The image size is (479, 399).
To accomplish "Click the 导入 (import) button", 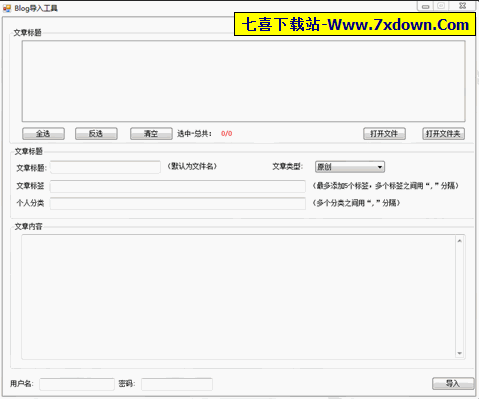I will point(453,383).
